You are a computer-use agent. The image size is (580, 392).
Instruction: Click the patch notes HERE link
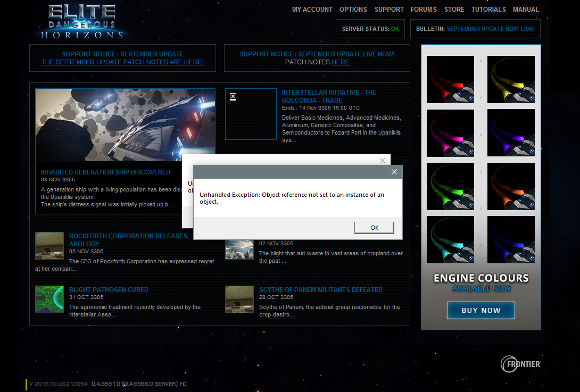click(341, 62)
